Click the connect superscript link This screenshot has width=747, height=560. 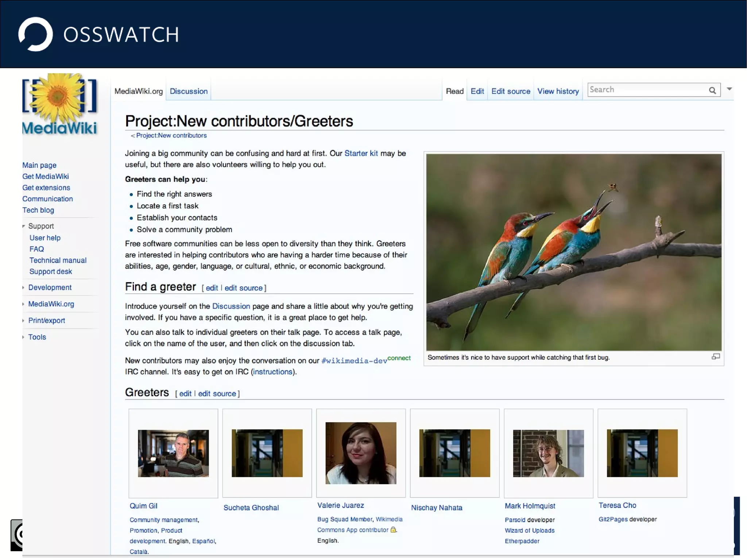point(399,358)
